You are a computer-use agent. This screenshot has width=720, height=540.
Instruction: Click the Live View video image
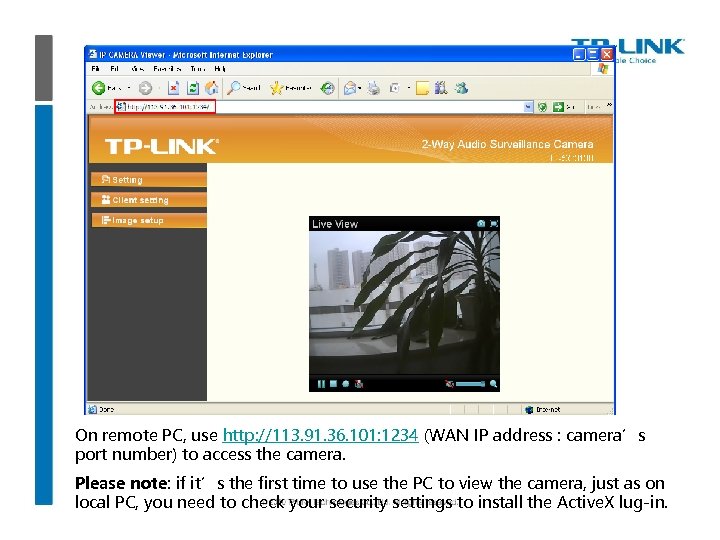click(404, 303)
